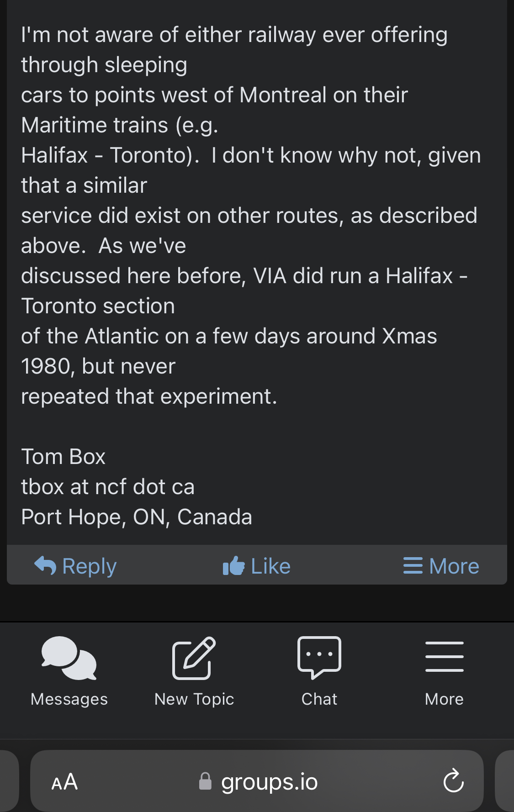The width and height of the screenshot is (514, 812).
Task: Select the "Chat" tab label
Action: (x=319, y=699)
